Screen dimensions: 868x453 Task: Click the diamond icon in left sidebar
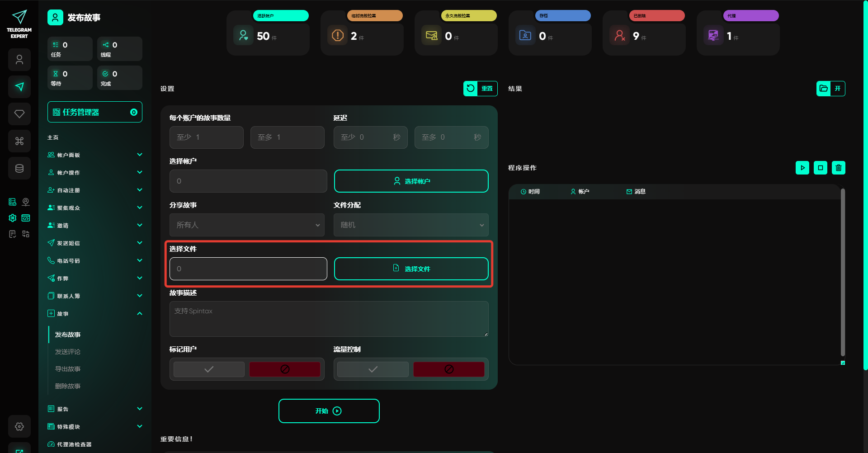click(x=19, y=114)
